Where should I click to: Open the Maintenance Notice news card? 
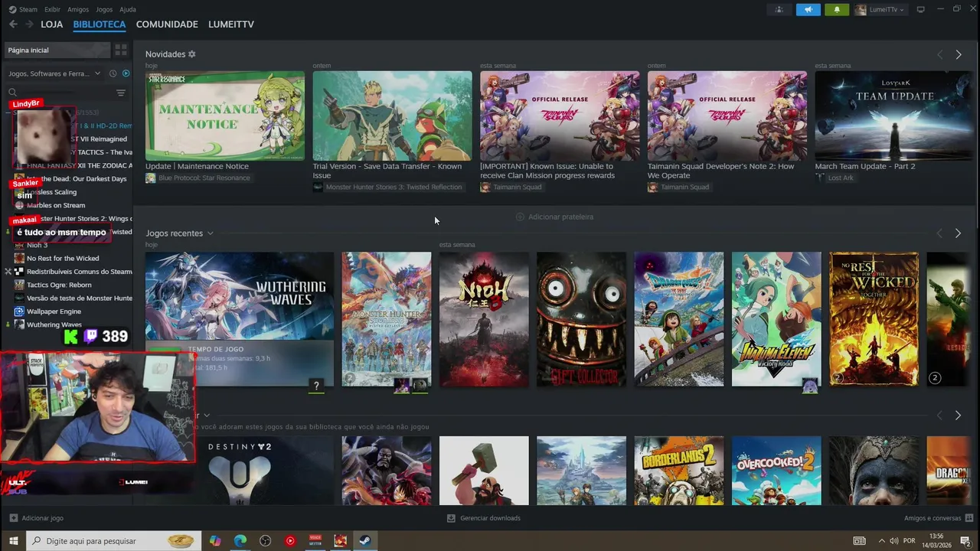point(225,116)
